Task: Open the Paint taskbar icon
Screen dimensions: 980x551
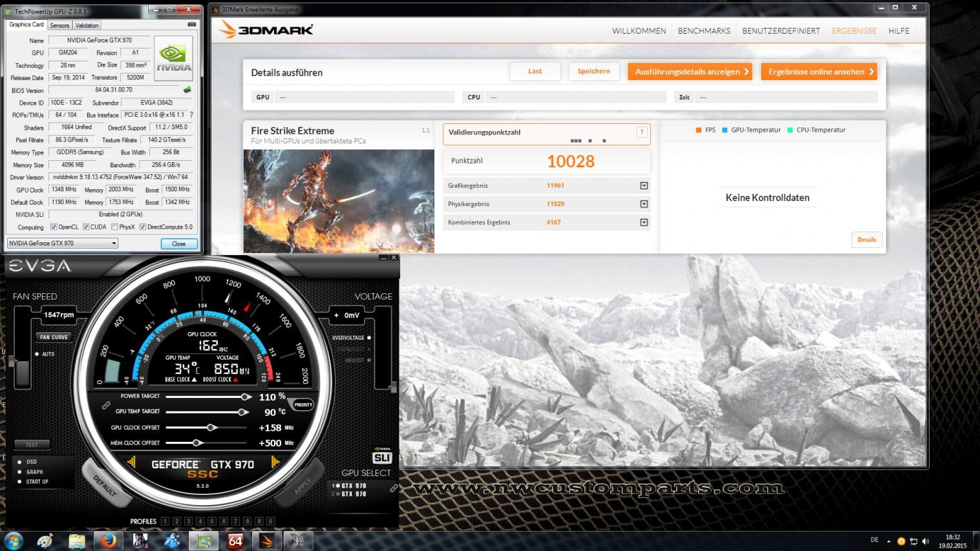Action: tap(45, 540)
